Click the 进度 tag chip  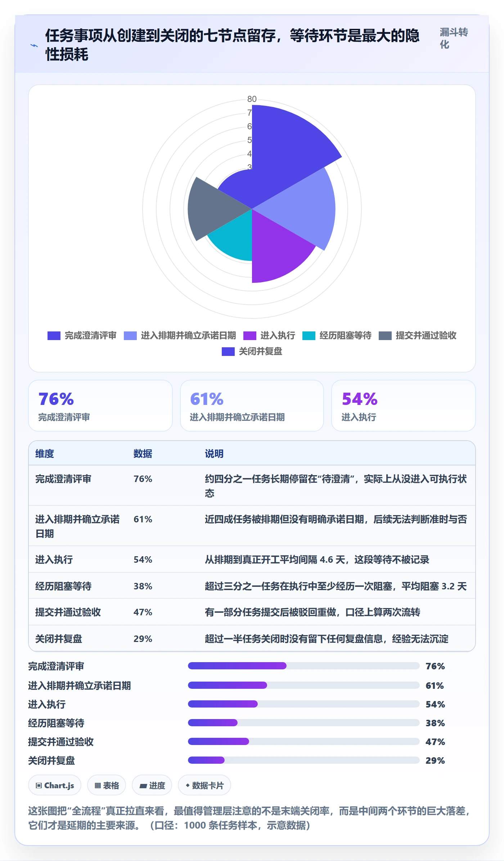(x=152, y=785)
